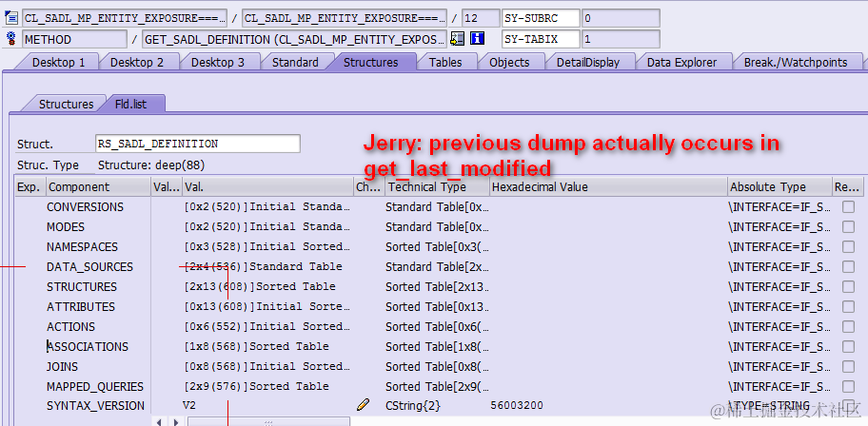Click the [2x4(536)]Standard Table value of DATA_SOURCES
868x426 pixels.
(x=263, y=266)
